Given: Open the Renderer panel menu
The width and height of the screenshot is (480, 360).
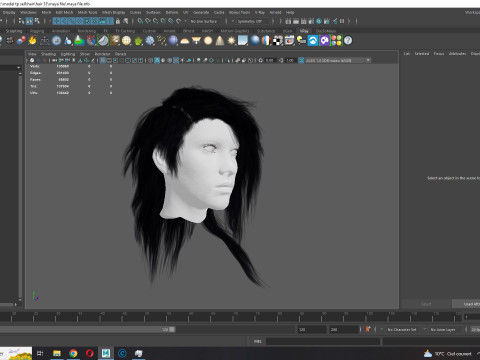Looking at the screenshot, I should pyautogui.click(x=102, y=54).
